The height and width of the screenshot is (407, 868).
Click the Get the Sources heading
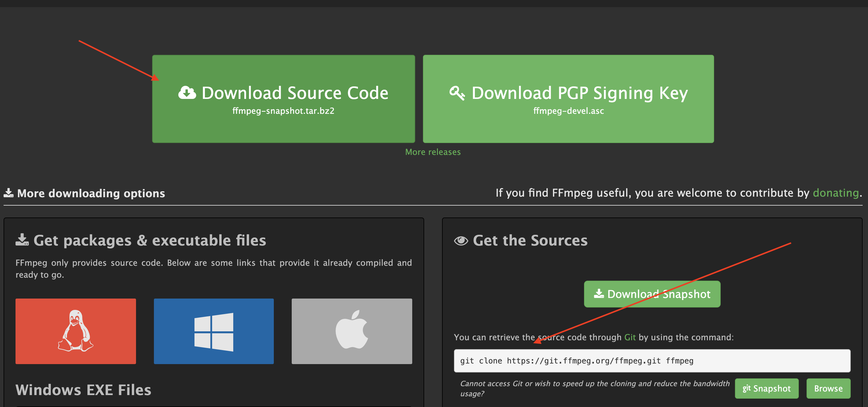coord(530,240)
